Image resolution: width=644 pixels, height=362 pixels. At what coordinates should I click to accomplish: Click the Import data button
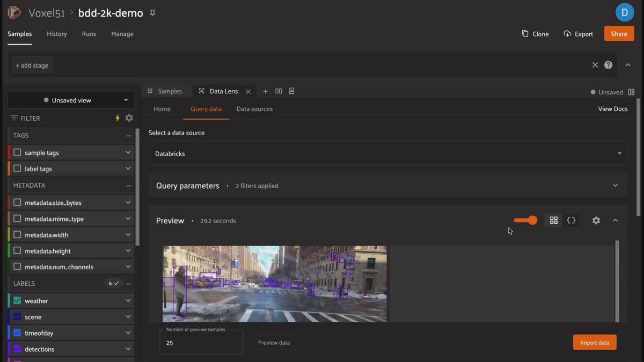pyautogui.click(x=595, y=343)
